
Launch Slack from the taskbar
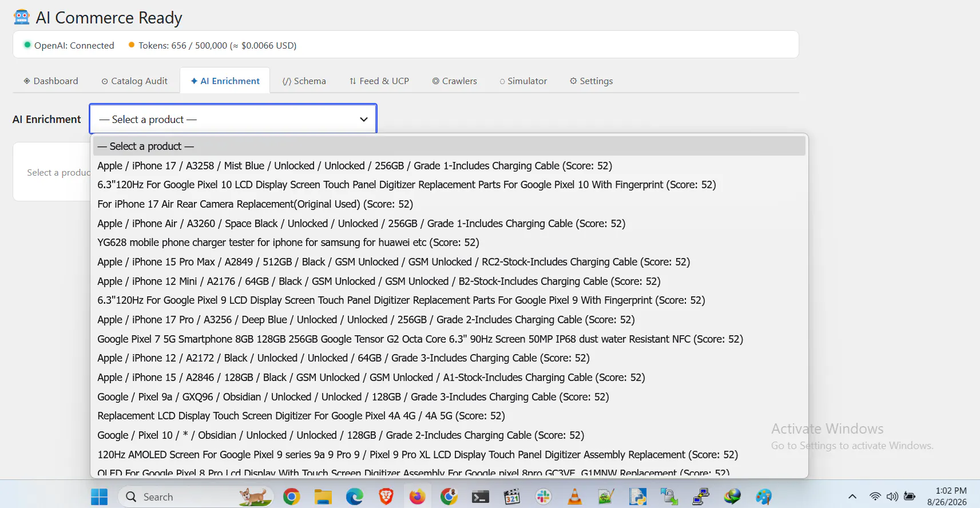(543, 497)
